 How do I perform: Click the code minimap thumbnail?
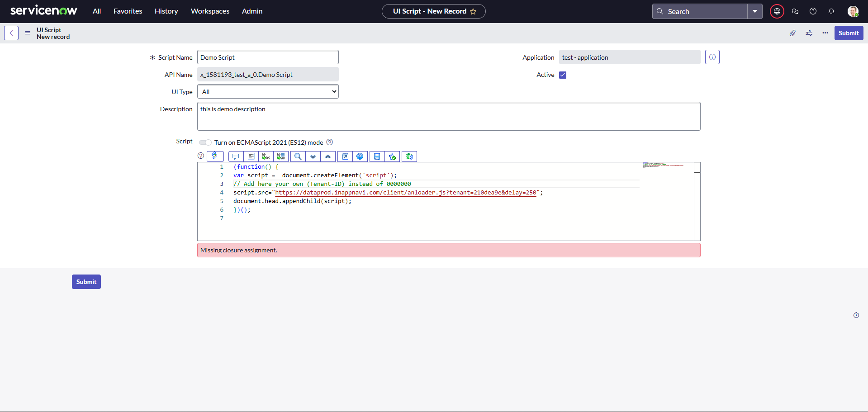click(664, 165)
